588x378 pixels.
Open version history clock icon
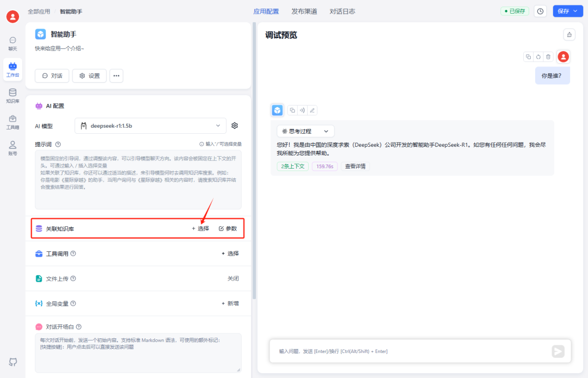click(x=541, y=11)
